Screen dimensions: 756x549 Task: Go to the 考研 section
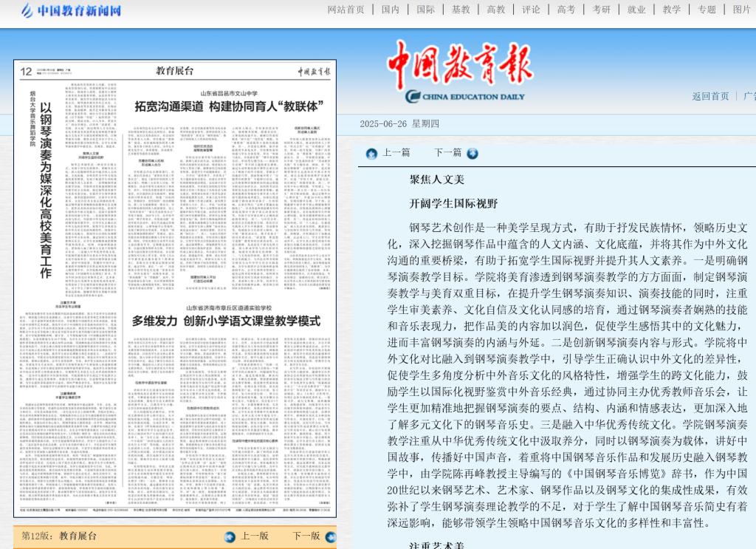tap(602, 10)
